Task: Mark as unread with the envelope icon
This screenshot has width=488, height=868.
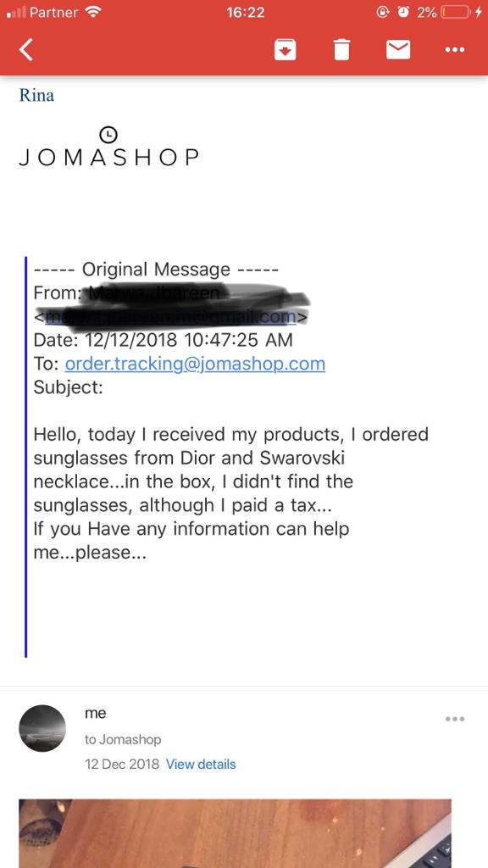Action: [x=398, y=50]
